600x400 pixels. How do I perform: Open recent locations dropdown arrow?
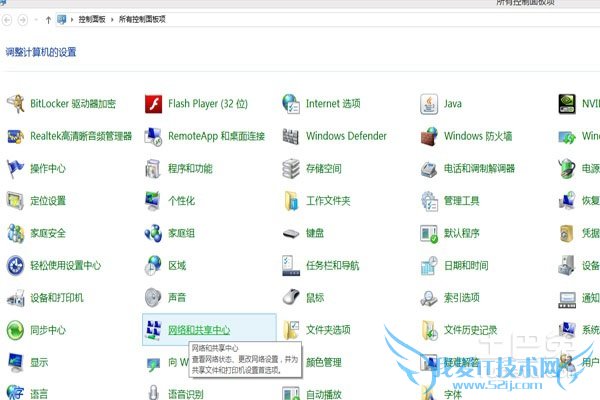pyautogui.click(x=36, y=20)
